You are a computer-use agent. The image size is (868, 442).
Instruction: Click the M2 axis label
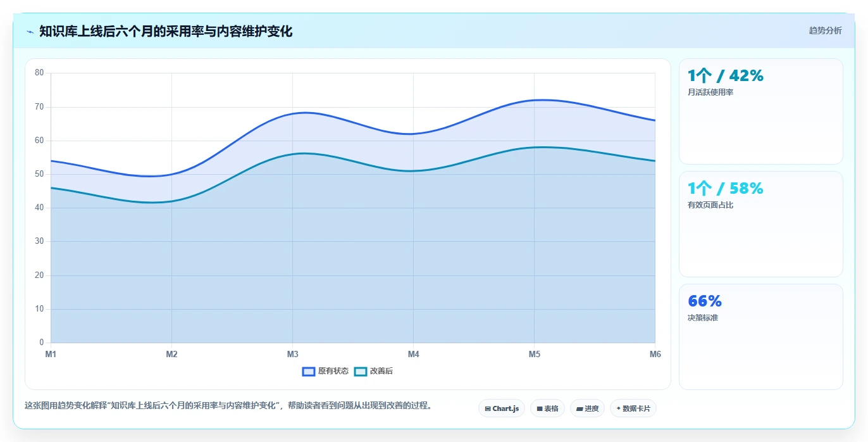coord(171,354)
